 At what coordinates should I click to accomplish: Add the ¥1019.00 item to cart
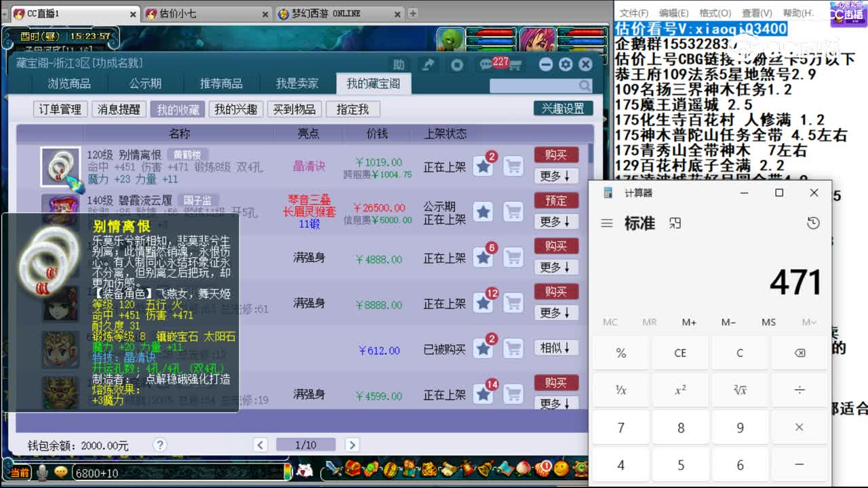(x=513, y=166)
